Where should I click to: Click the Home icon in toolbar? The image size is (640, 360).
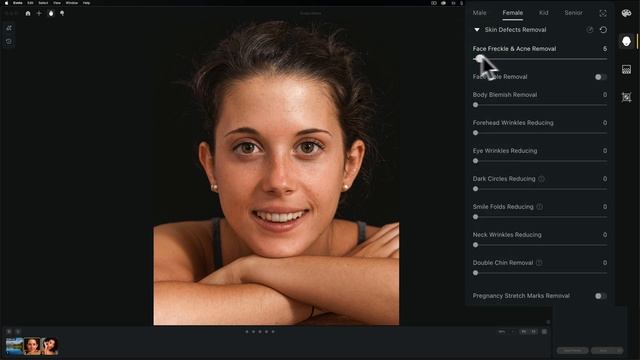click(x=28, y=13)
